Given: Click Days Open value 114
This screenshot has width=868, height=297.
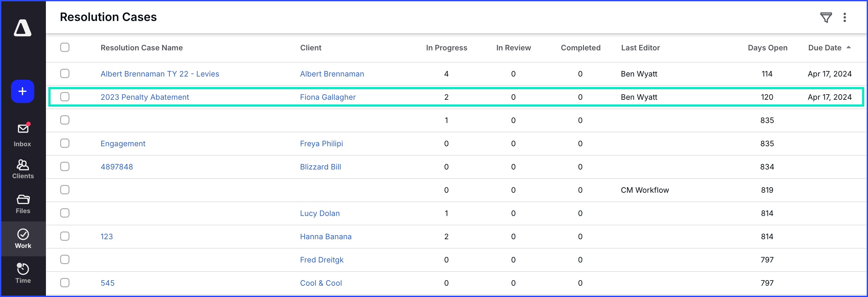Looking at the screenshot, I should pyautogui.click(x=767, y=74).
